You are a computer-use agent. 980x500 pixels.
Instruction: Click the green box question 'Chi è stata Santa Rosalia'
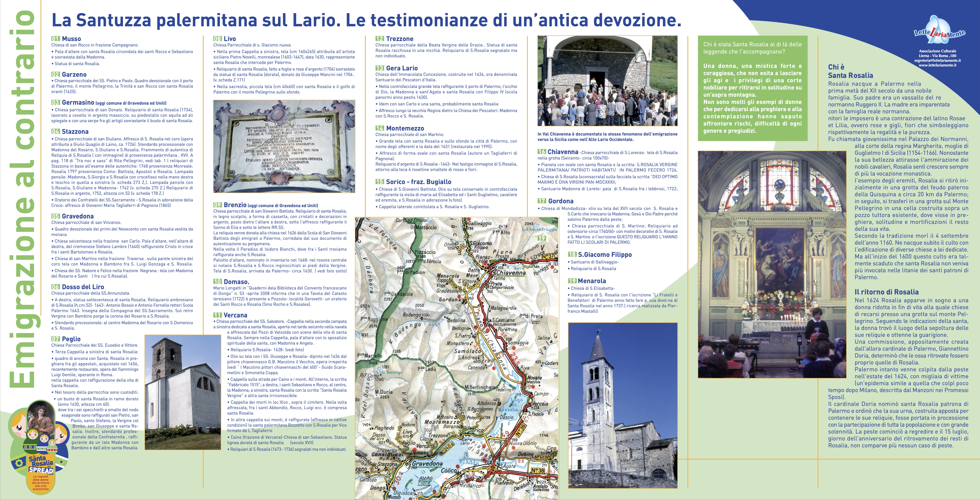753,48
